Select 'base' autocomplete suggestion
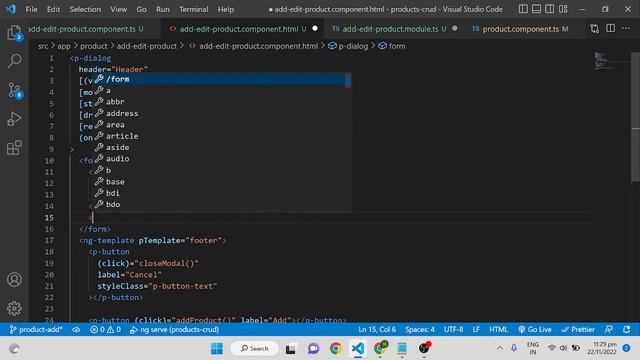The width and height of the screenshot is (640, 360). point(222,182)
